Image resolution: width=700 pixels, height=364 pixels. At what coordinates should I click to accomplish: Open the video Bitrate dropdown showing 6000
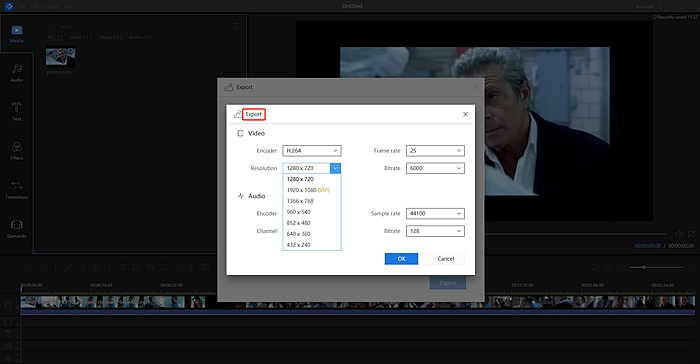click(435, 168)
